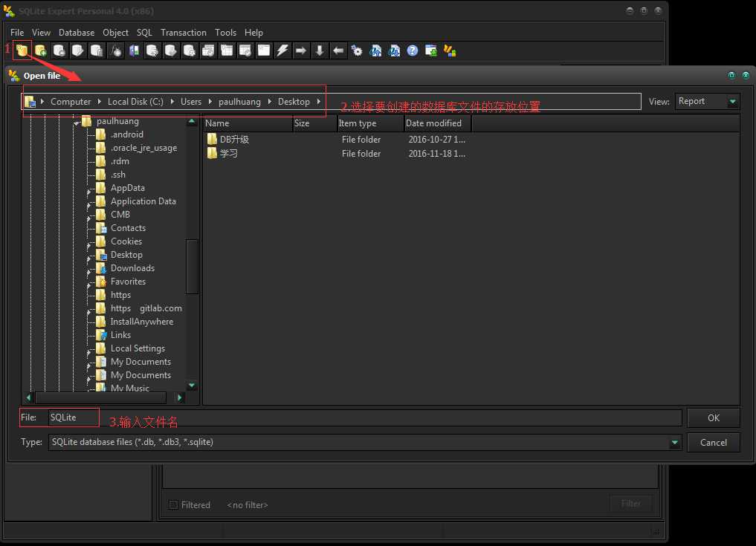Viewport: 756px width, 546px height.
Task: Sort by the Item type column header
Action: pos(370,123)
